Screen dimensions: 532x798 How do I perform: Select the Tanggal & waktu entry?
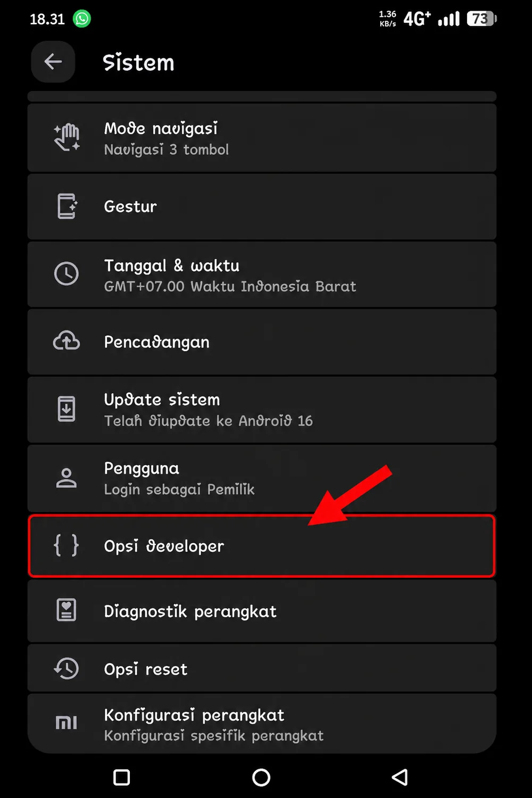click(x=262, y=275)
